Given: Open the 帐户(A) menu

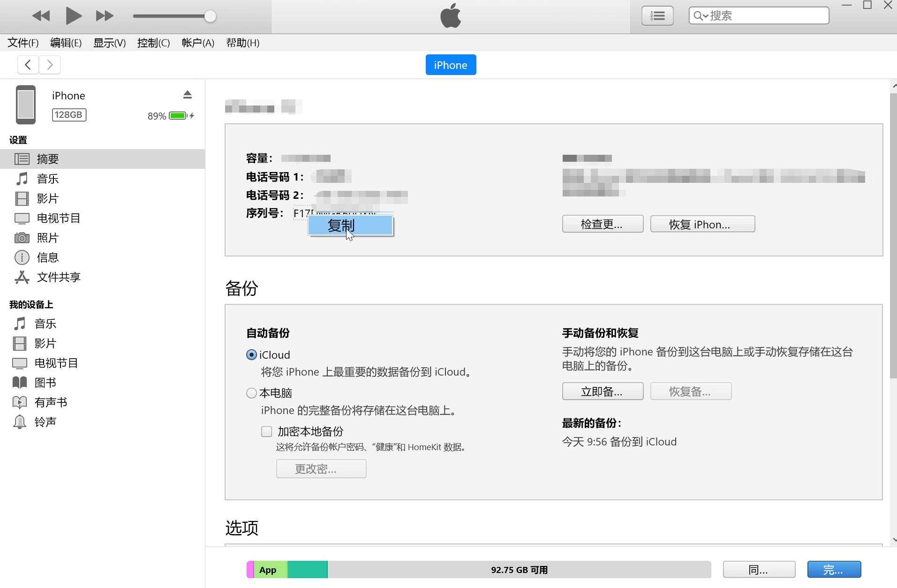Looking at the screenshot, I should [x=198, y=43].
